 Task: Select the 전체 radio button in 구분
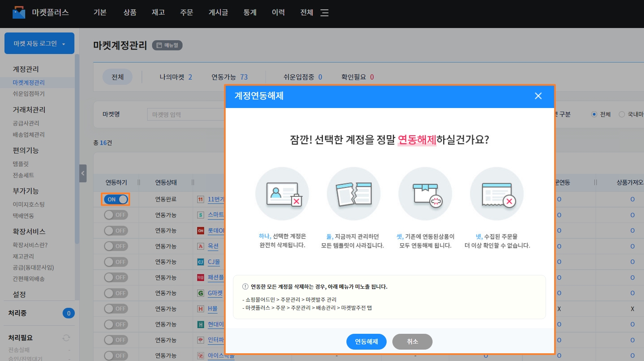click(x=594, y=115)
